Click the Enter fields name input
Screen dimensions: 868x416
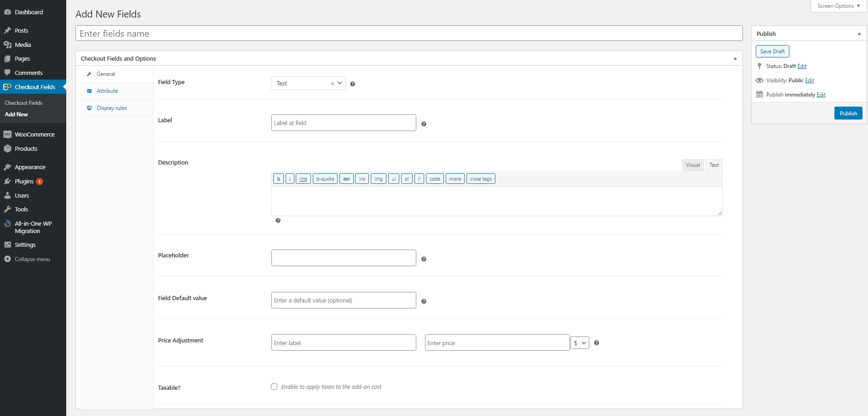(x=408, y=34)
